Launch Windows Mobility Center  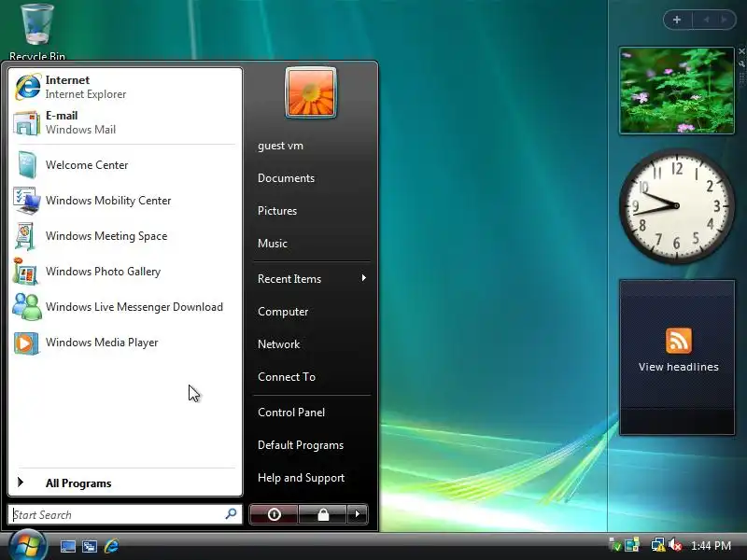pos(125,201)
